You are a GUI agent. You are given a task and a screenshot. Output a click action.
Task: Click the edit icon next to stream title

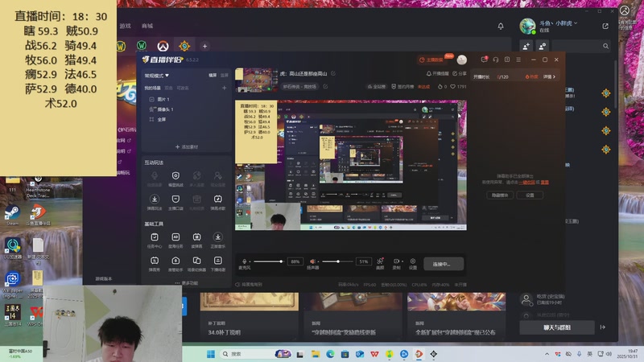(333, 73)
